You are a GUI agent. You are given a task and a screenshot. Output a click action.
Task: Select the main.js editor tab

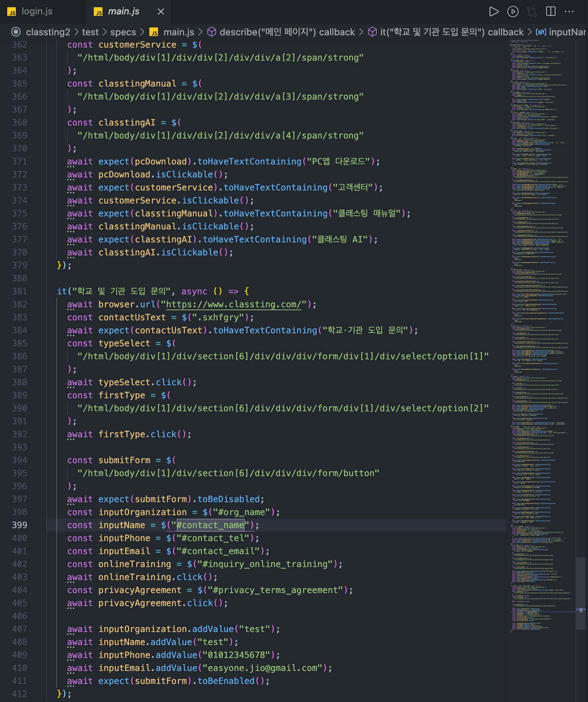pos(124,11)
